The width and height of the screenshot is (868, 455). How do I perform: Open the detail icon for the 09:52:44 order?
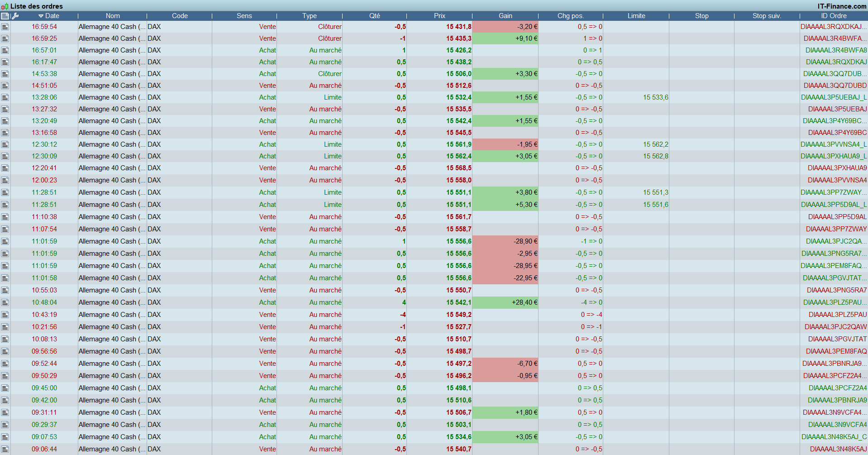click(x=5, y=364)
